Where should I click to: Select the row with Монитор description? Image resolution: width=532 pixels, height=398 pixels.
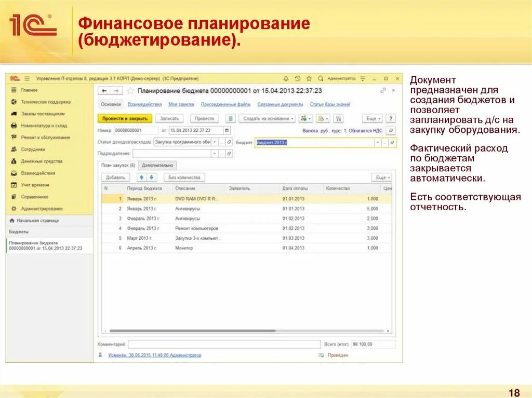(247, 248)
